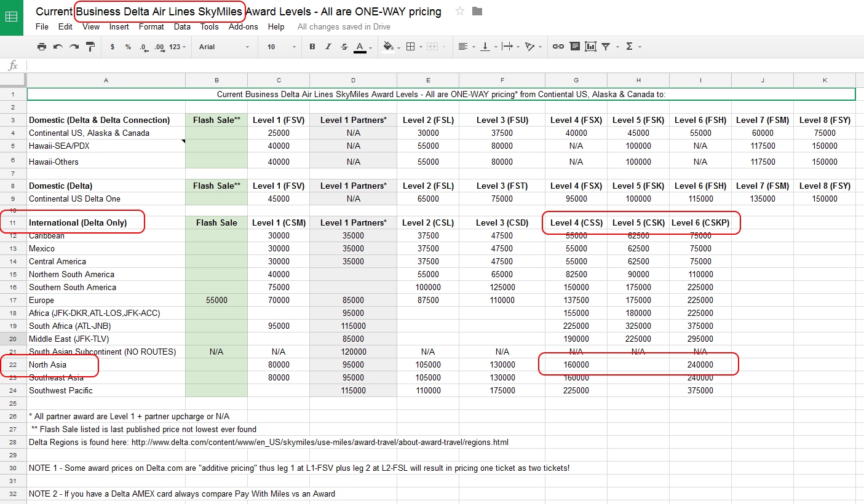Format selection as percent

pos(128,47)
